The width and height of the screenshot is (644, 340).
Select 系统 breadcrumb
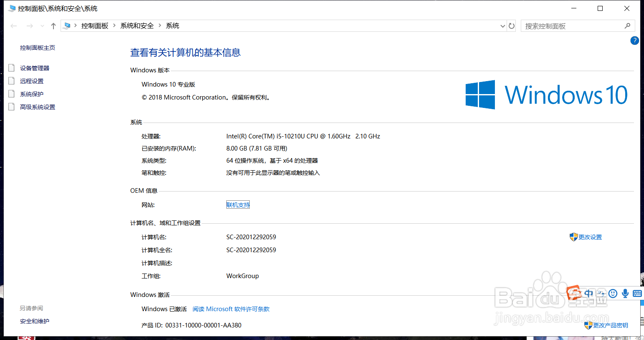[x=172, y=26]
